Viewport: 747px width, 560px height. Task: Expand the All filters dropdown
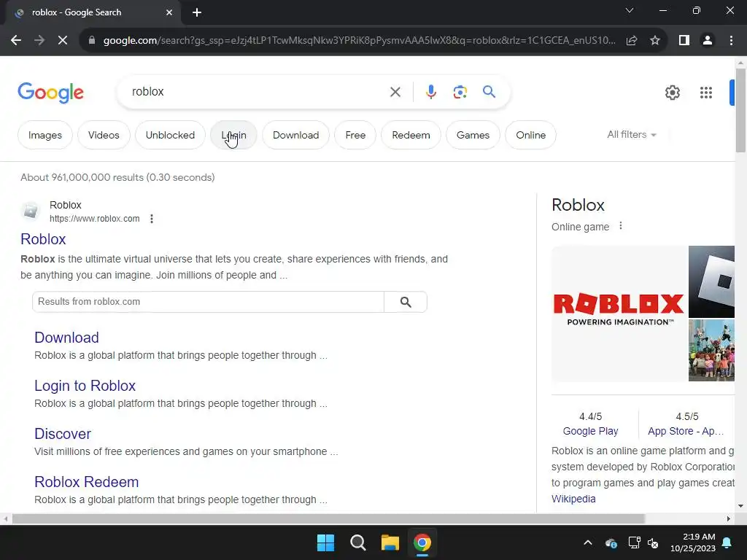click(632, 135)
